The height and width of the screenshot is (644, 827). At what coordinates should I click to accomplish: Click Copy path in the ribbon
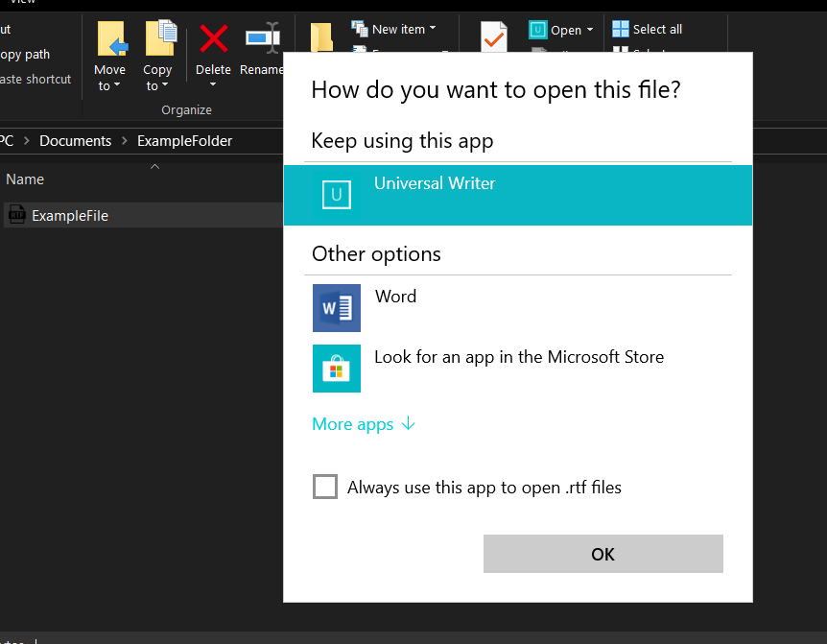25,55
